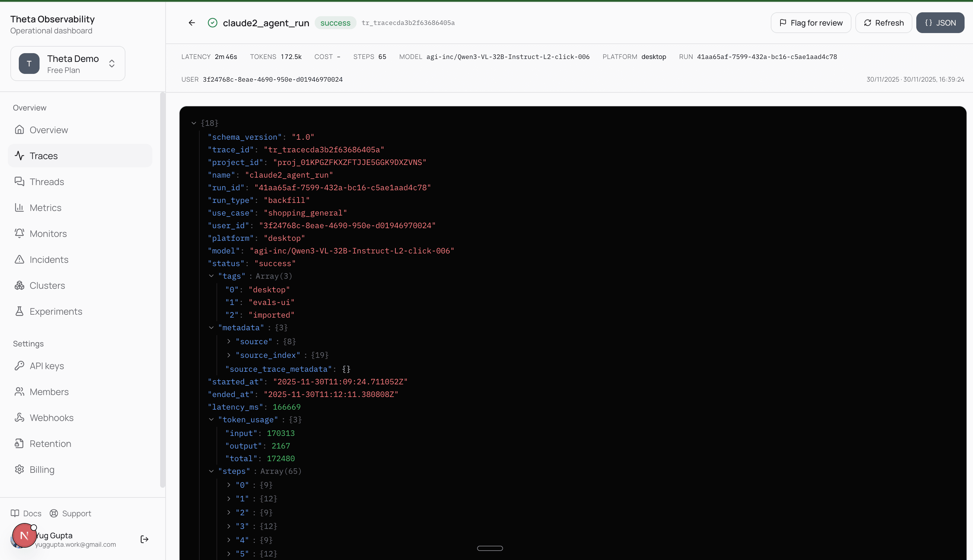This screenshot has height=560, width=973.
Task: Open the Docs book icon
Action: (15, 513)
